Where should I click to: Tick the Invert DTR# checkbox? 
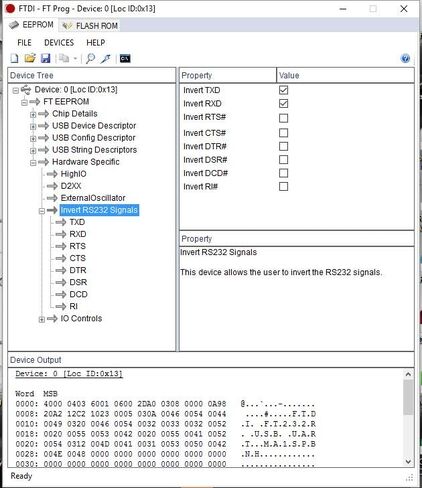click(x=283, y=146)
